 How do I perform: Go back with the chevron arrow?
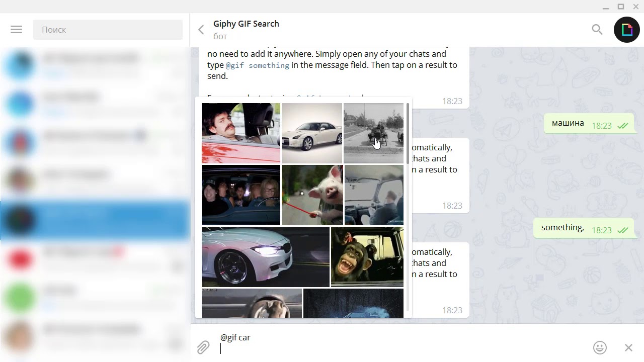(201, 30)
